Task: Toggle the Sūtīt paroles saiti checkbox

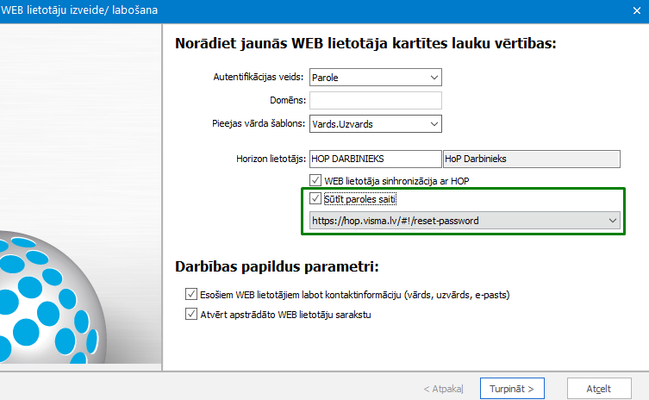Action: point(315,199)
